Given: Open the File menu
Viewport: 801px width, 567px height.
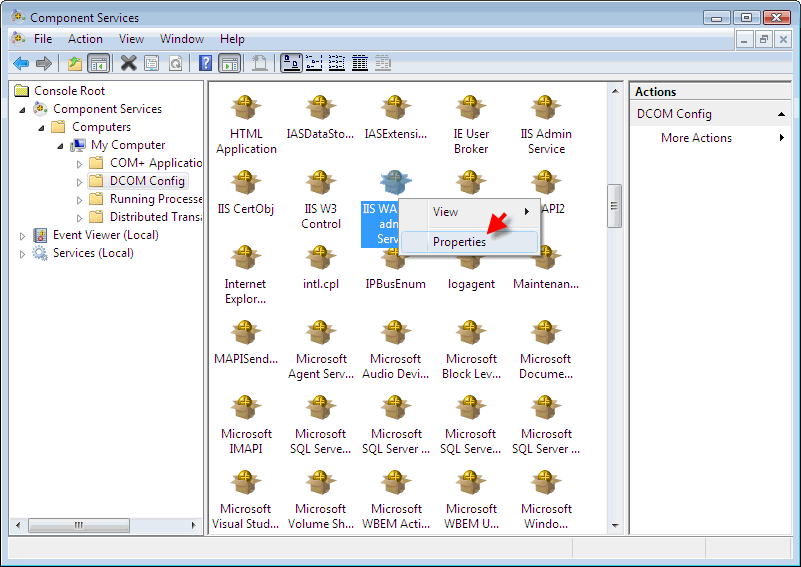Looking at the screenshot, I should click(43, 39).
